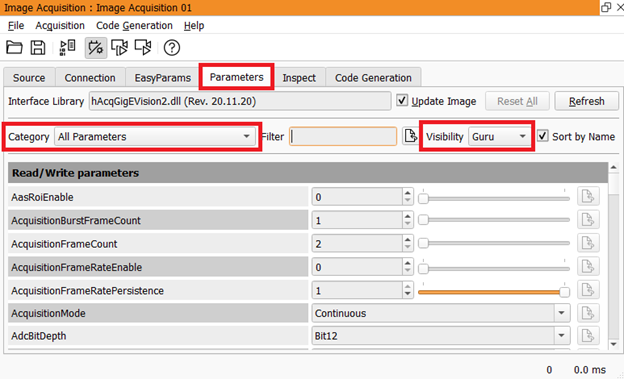Click the snap image toolbar icon

point(119,48)
